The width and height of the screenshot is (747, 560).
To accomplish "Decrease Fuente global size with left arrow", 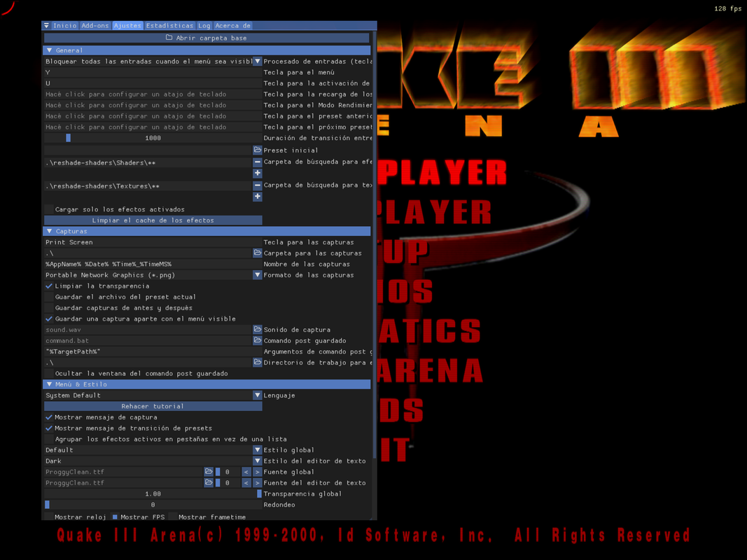I will tap(246, 471).
